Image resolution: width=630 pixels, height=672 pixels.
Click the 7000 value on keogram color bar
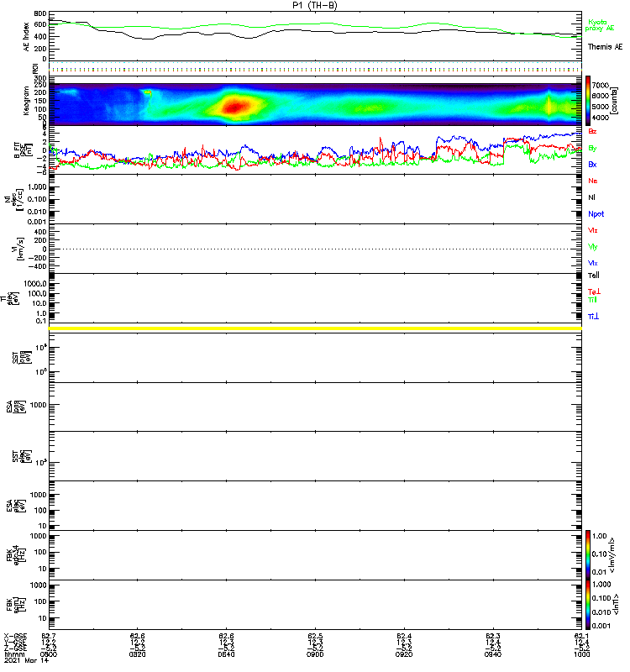pos(600,86)
